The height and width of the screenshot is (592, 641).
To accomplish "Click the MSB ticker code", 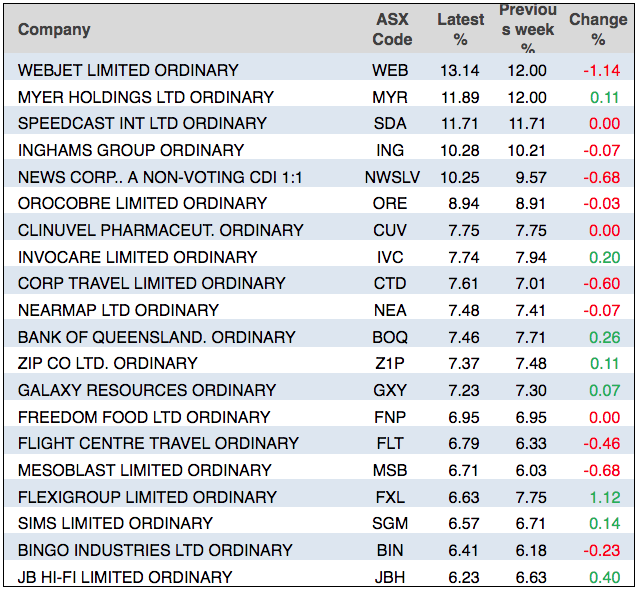I will pyautogui.click(x=390, y=470).
